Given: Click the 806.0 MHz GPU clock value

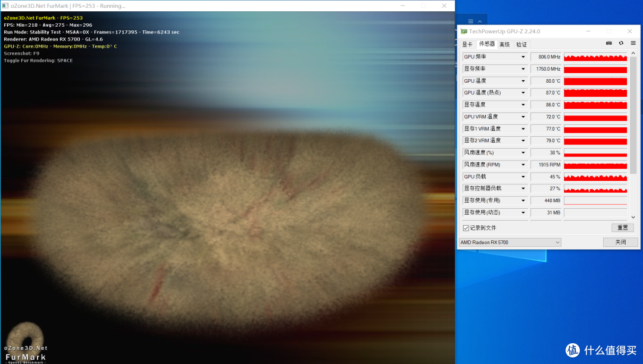Looking at the screenshot, I should click(x=545, y=57).
